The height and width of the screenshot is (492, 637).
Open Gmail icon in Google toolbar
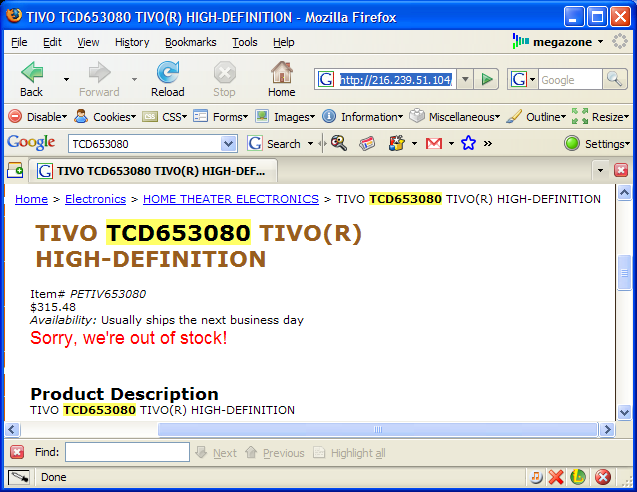(x=434, y=143)
